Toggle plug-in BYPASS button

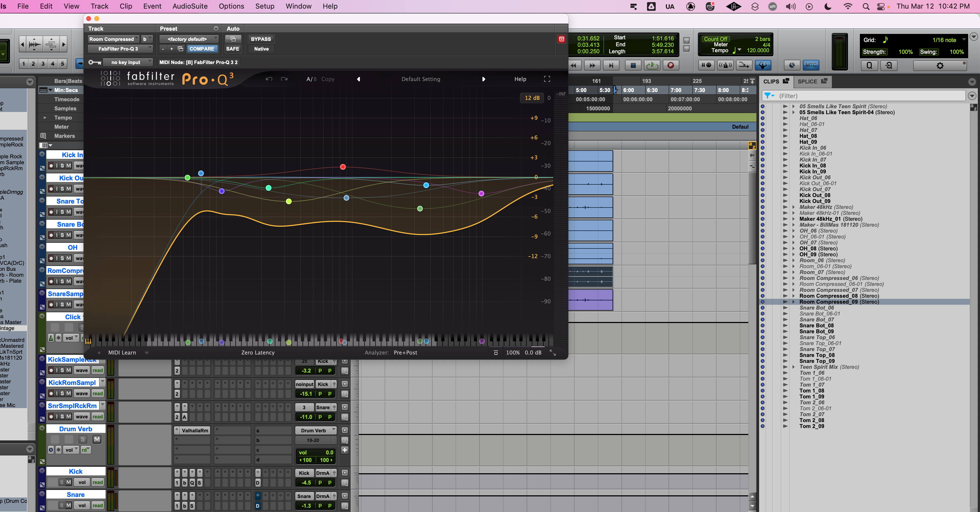[261, 39]
